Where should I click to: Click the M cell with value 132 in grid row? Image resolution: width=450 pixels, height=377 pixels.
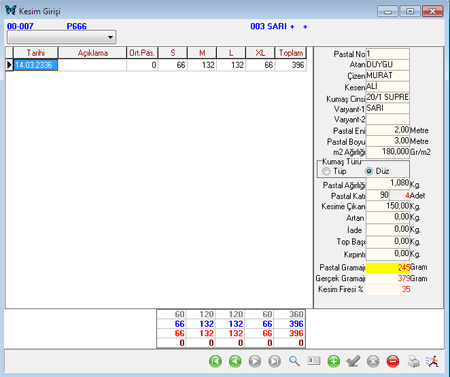tap(202, 65)
